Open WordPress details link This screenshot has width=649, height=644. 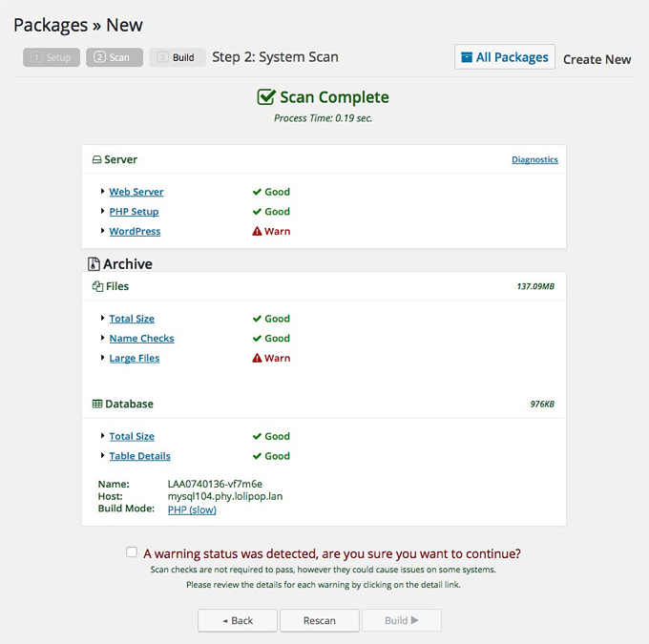[135, 231]
